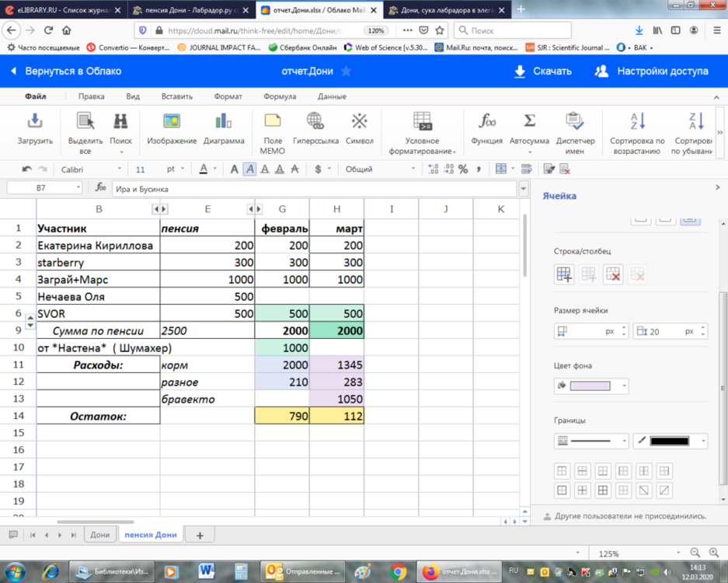728x583 pixels.
Task: Click the insert row icon under Строка/столбец
Action: [565, 274]
